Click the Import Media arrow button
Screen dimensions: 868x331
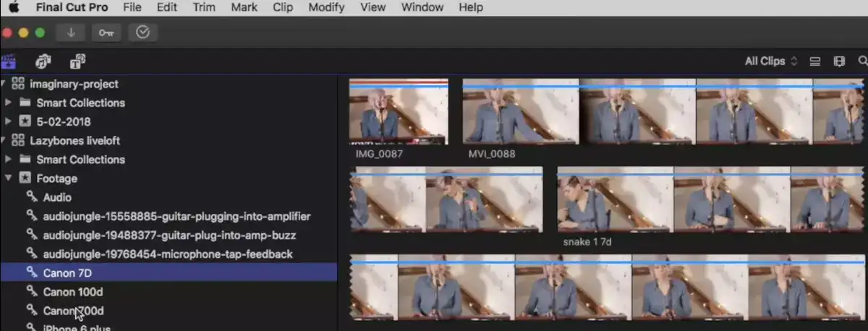(71, 33)
